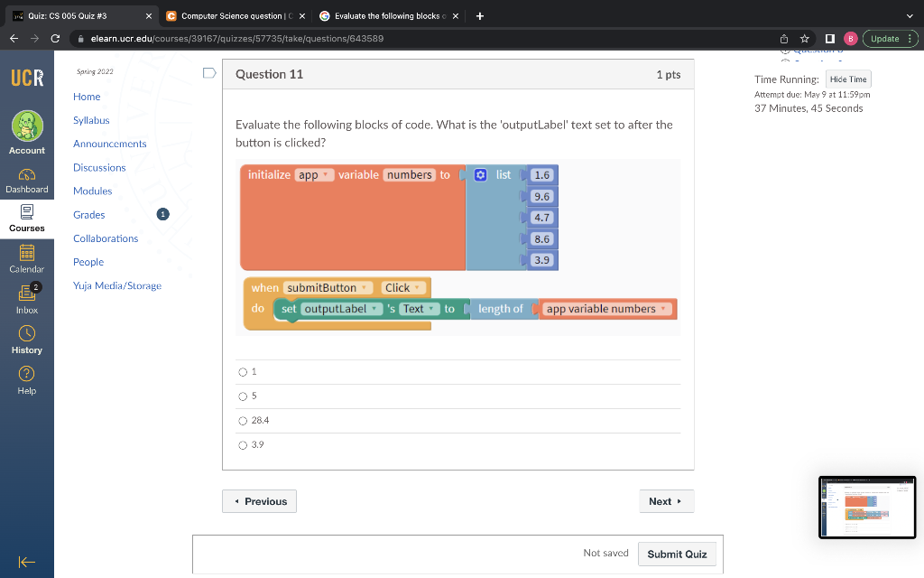Click the browser Update button
This screenshot has width=924, height=578.
coord(890,39)
